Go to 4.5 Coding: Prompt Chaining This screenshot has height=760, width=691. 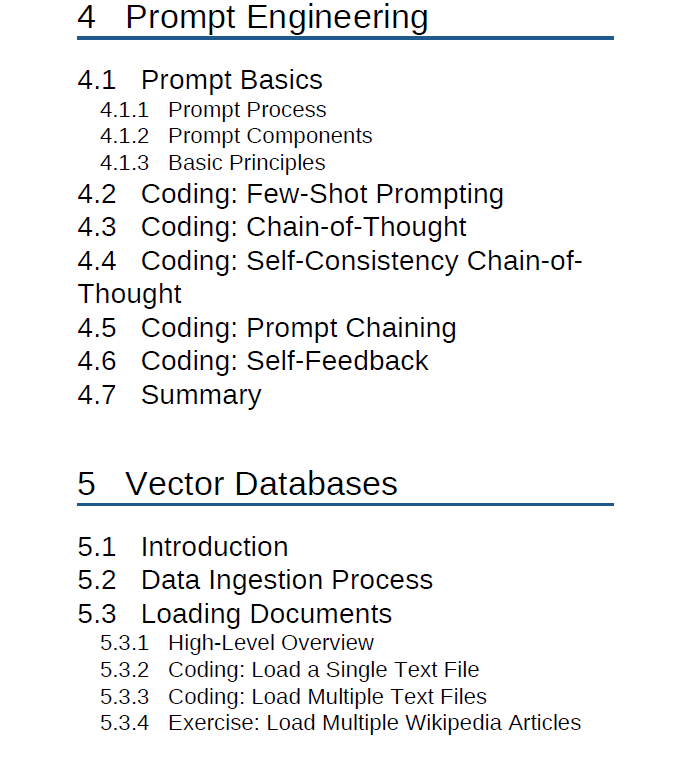pyautogui.click(x=267, y=328)
